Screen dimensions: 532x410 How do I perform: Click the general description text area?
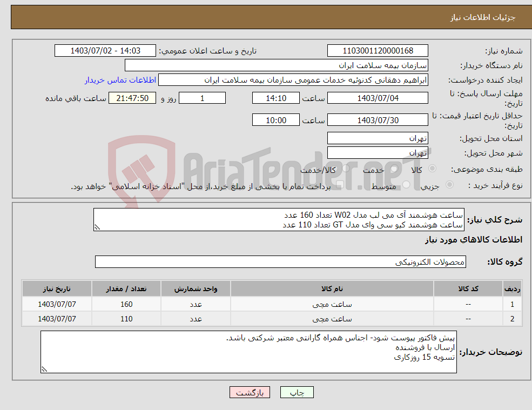click(279, 220)
